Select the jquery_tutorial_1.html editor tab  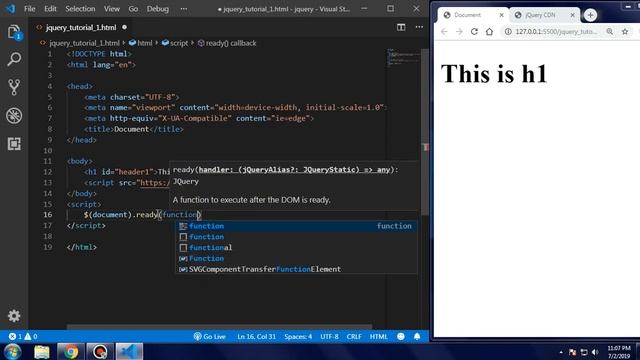pyautogui.click(x=81, y=27)
